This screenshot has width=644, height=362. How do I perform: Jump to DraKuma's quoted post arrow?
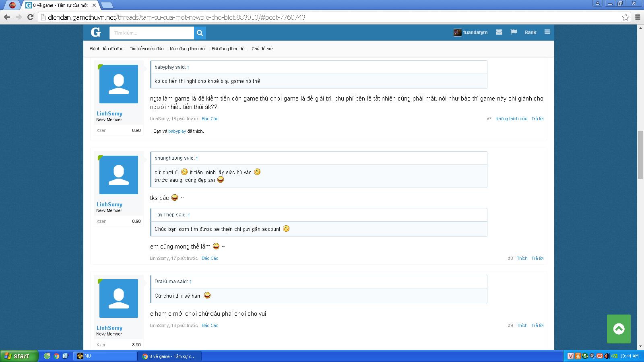(x=190, y=282)
